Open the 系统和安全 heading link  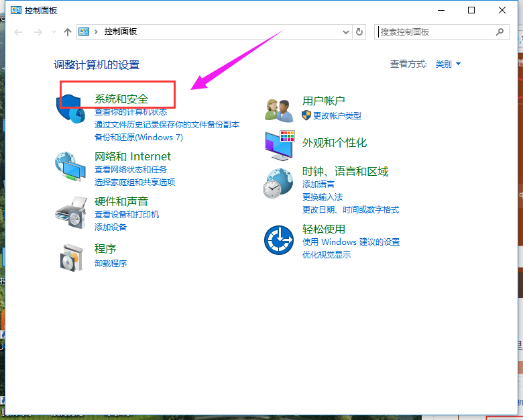121,99
